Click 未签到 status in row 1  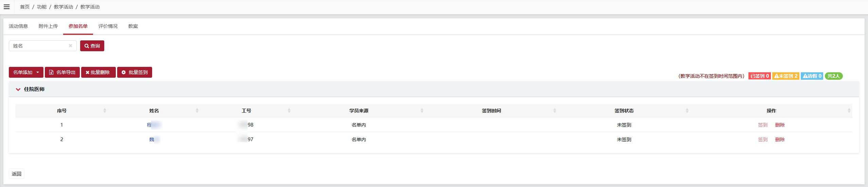click(624, 125)
